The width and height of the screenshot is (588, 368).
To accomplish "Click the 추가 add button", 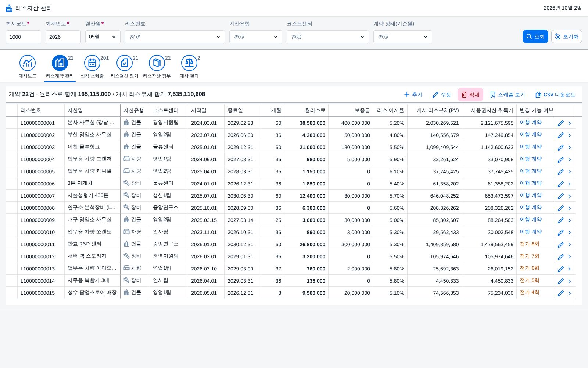I will coord(413,95).
